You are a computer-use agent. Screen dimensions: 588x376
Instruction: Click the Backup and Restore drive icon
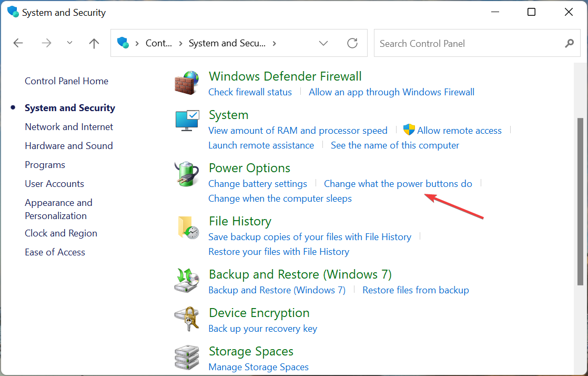coord(187,280)
